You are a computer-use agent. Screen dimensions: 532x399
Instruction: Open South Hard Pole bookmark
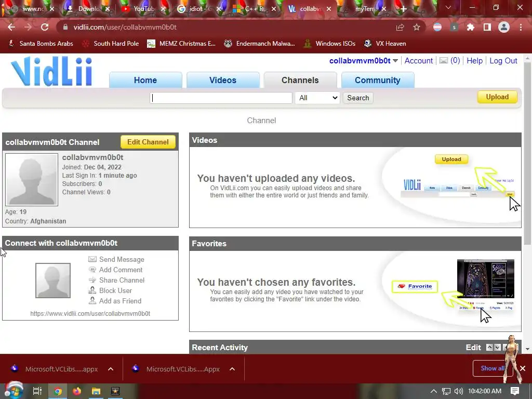[111, 44]
